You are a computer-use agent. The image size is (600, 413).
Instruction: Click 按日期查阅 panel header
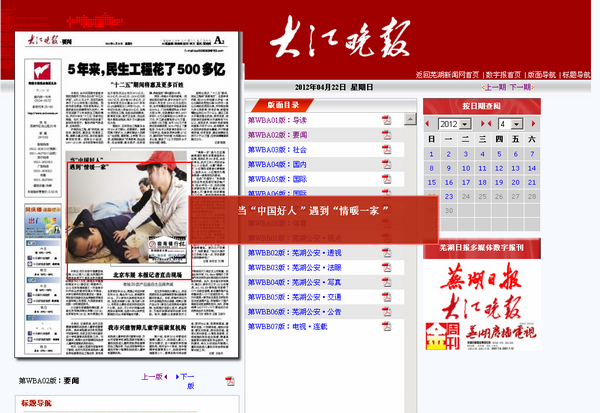481,106
